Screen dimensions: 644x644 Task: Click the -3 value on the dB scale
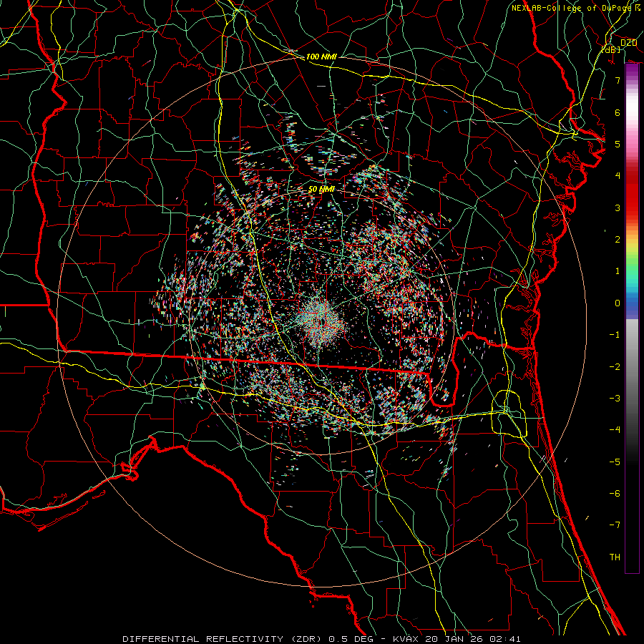pos(615,399)
